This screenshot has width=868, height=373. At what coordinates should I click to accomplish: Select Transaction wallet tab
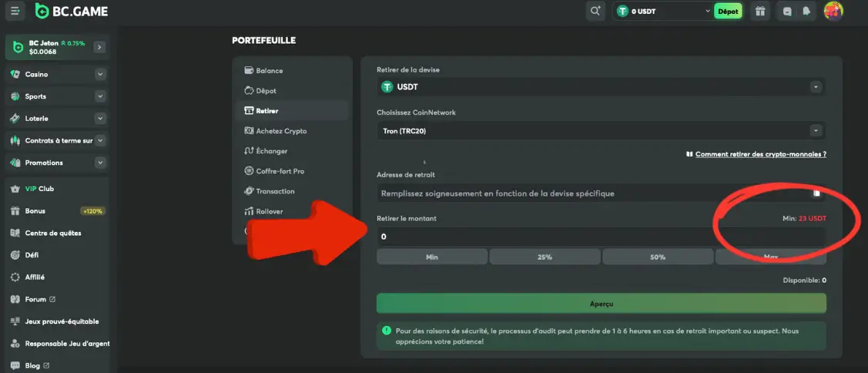point(292,191)
